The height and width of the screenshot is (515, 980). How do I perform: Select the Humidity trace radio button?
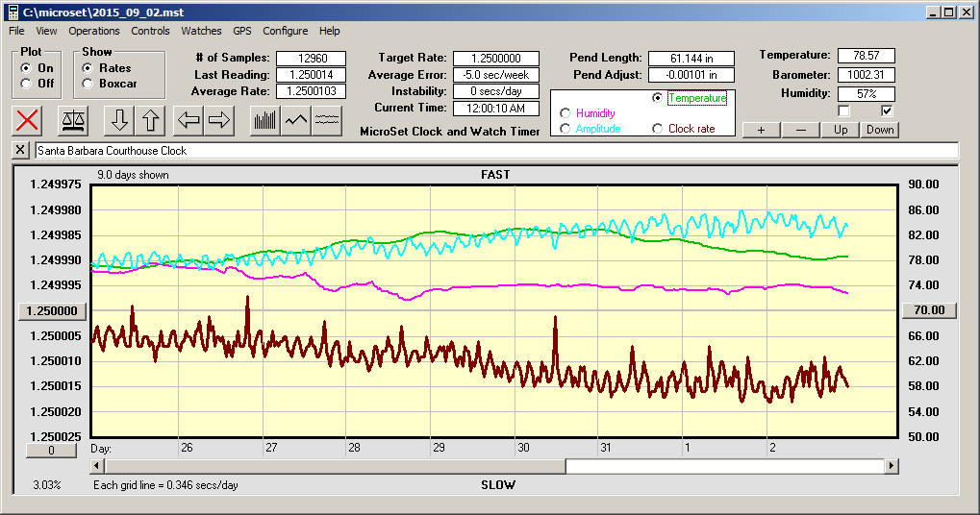pos(565,113)
